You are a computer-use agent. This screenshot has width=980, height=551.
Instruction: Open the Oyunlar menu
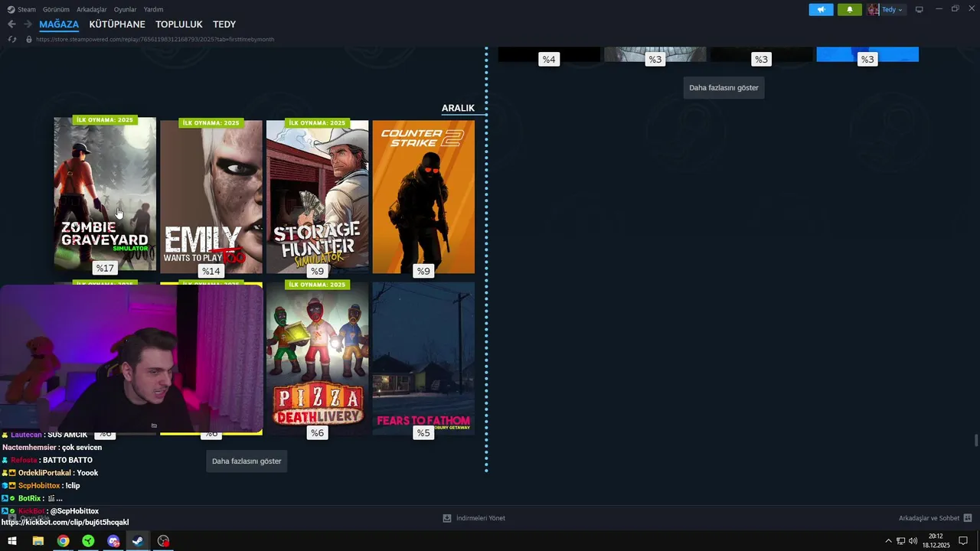click(125, 9)
